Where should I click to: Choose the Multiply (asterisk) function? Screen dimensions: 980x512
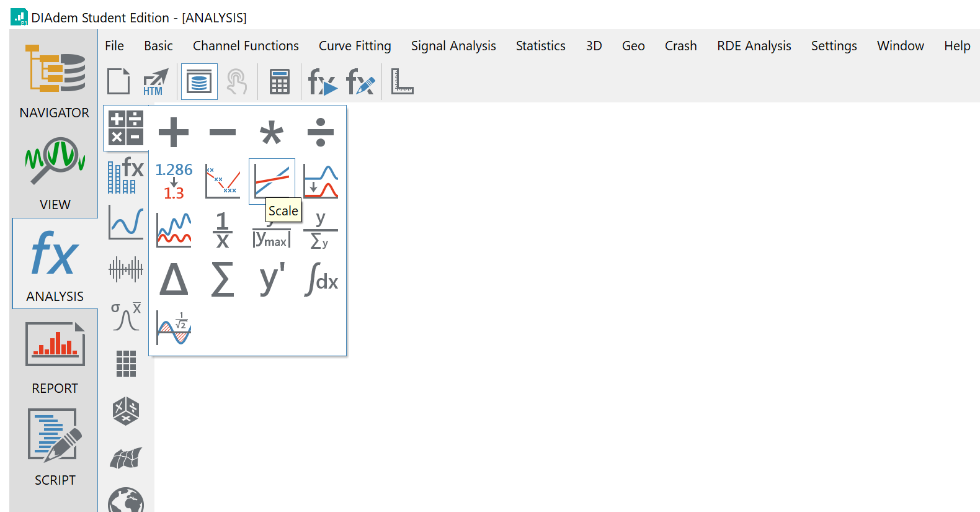[x=272, y=132]
